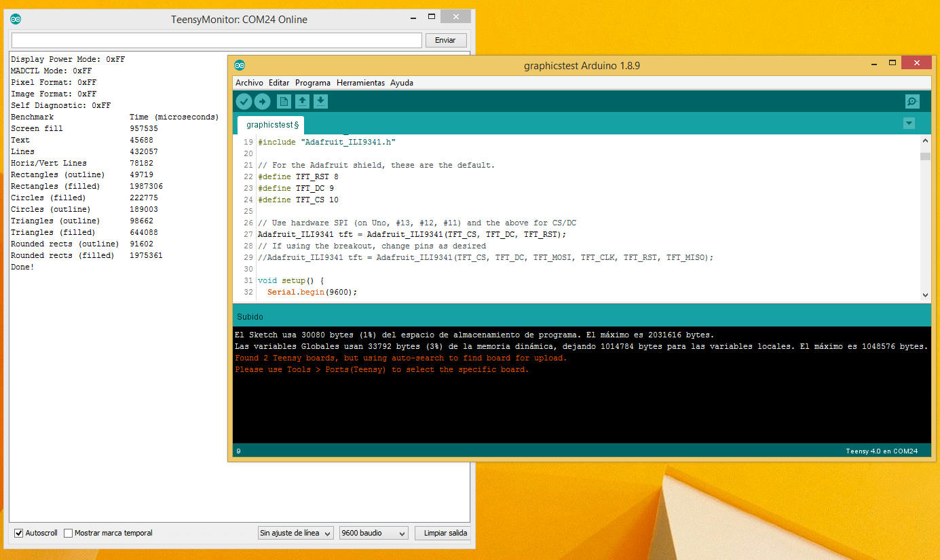This screenshot has width=940, height=560.
Task: Enable 'Mostrar marca temporal' checkbox
Action: pyautogui.click(x=68, y=533)
